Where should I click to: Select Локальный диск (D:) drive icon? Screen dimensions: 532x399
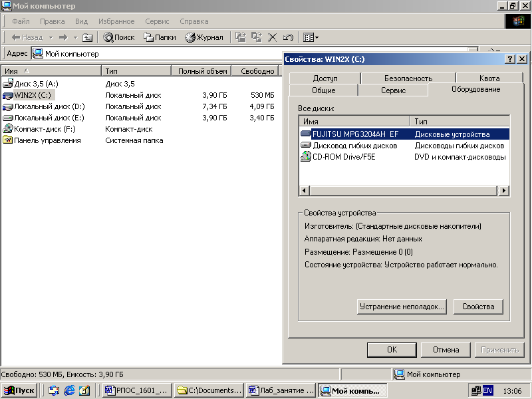pos(8,106)
